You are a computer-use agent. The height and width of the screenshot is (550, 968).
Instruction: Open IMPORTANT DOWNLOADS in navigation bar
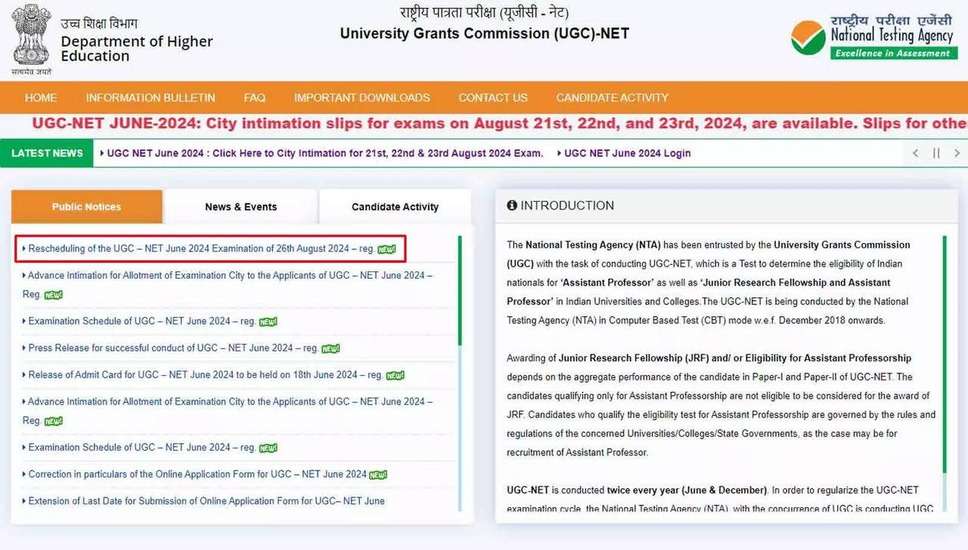362,98
